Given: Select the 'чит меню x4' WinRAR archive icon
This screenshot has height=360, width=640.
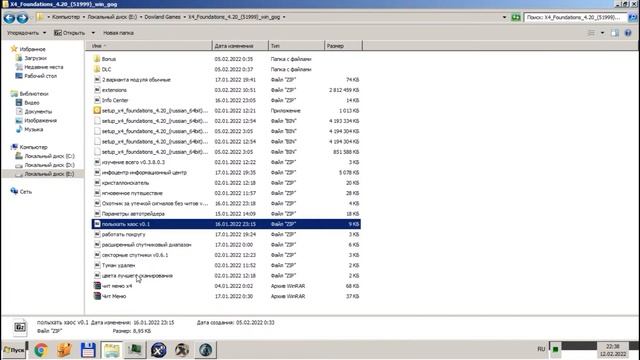Looking at the screenshot, I should point(97,286).
